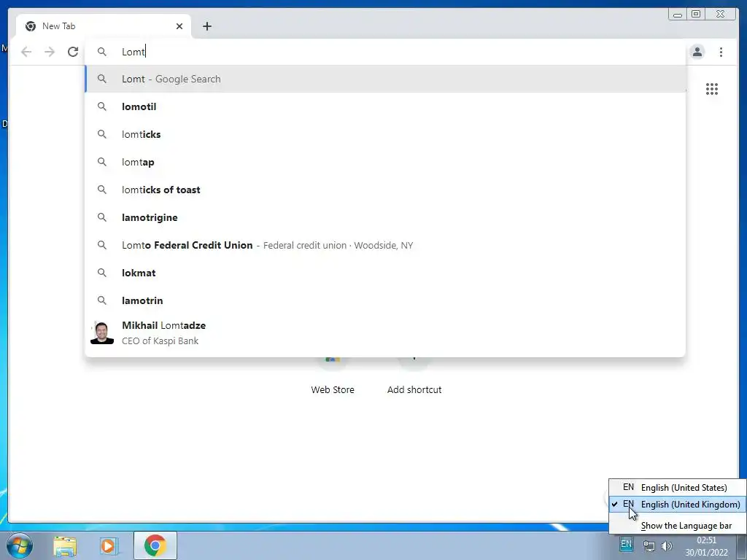Image resolution: width=747 pixels, height=560 pixels.
Task: Open the network icon in system tray
Action: pyautogui.click(x=649, y=545)
